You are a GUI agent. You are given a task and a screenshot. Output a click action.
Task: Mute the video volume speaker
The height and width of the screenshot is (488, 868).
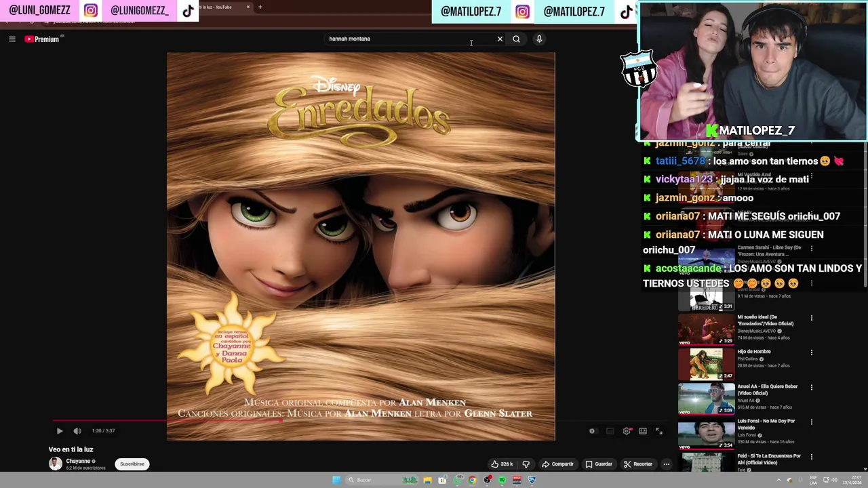click(x=77, y=431)
